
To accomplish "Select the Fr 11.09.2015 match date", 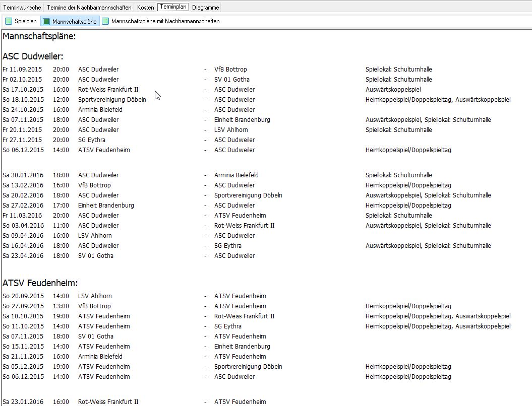I will pos(22,70).
